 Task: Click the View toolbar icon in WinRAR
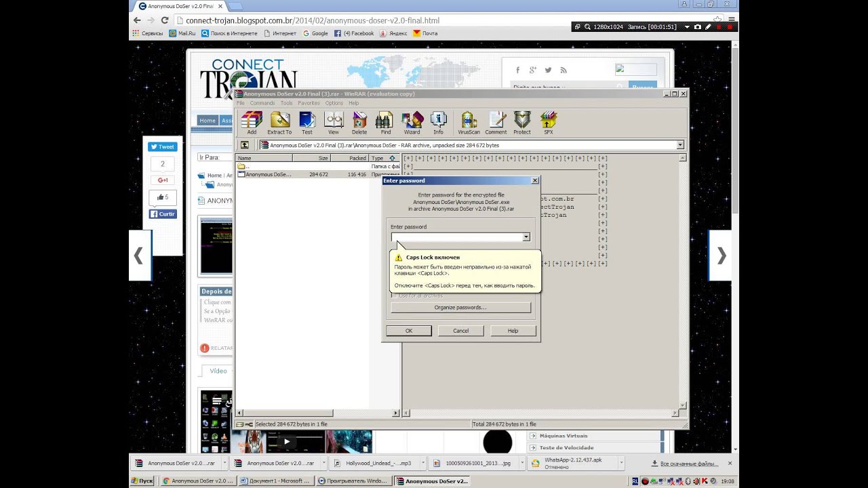[334, 123]
